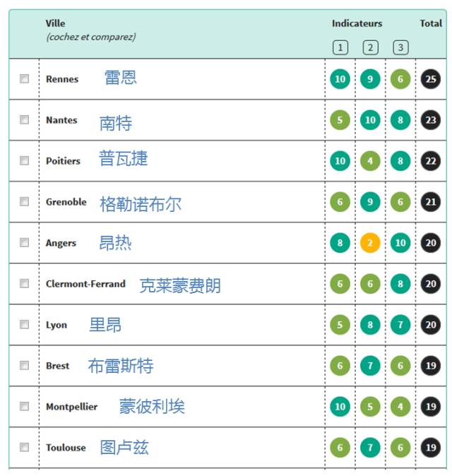The height and width of the screenshot is (476, 452).
Task: Click Rennes total score badge 25
Action: pyautogui.click(x=431, y=79)
